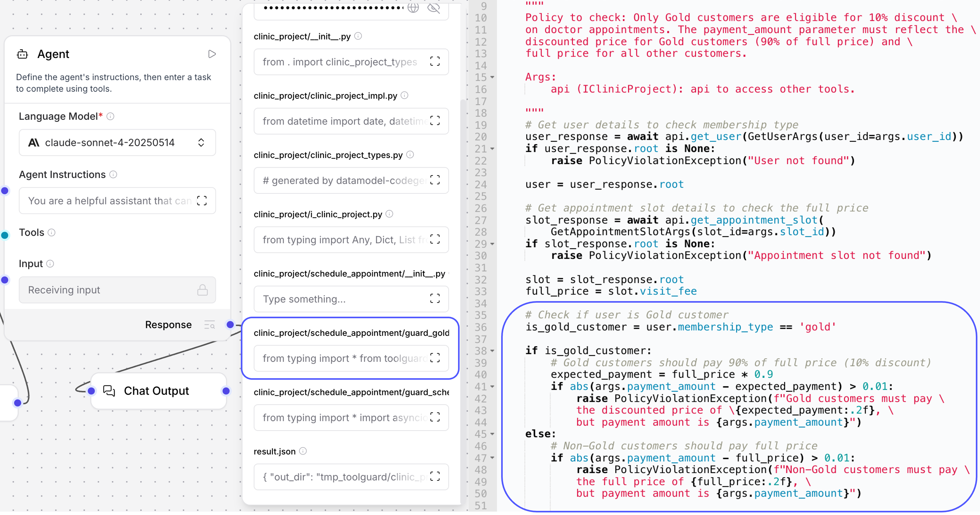
Task: Show info for i_clinic_project.py
Action: point(389,214)
